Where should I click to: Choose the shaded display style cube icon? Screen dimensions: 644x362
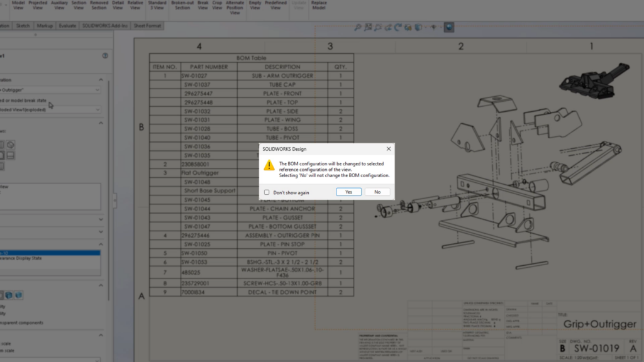click(x=18, y=295)
